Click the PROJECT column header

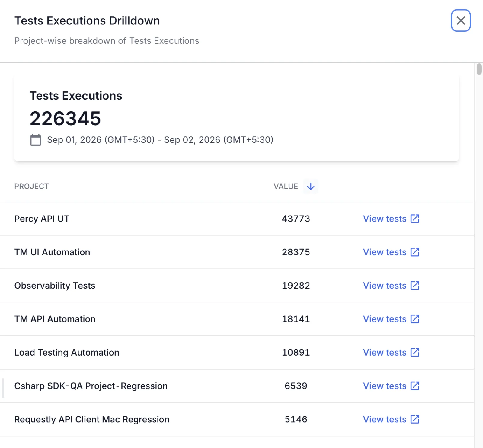32,186
